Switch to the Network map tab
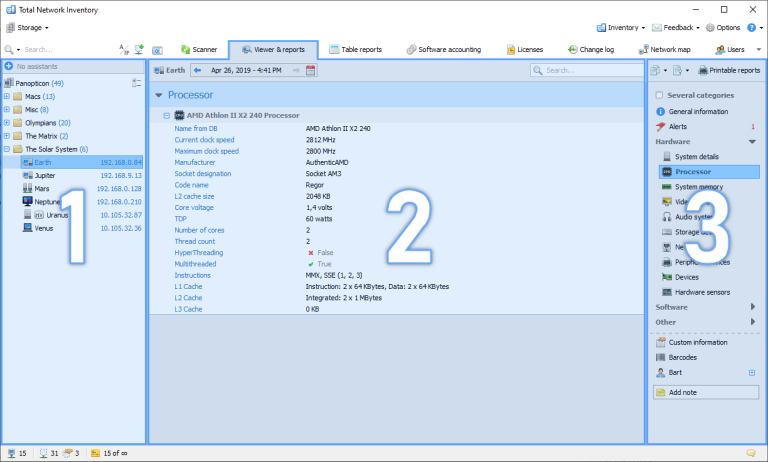 point(664,49)
